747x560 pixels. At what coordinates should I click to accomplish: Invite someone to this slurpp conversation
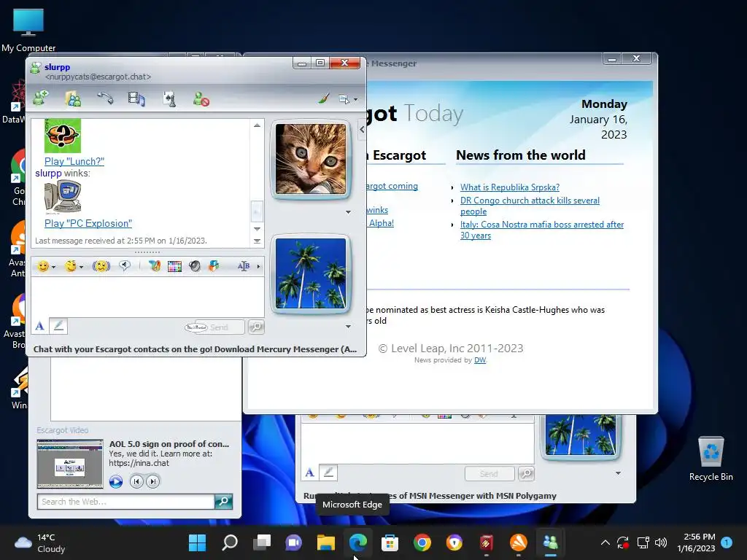tap(41, 98)
